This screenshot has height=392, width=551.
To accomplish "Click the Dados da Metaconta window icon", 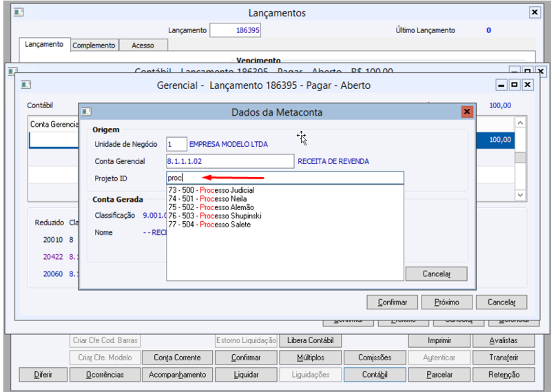I will point(87,112).
